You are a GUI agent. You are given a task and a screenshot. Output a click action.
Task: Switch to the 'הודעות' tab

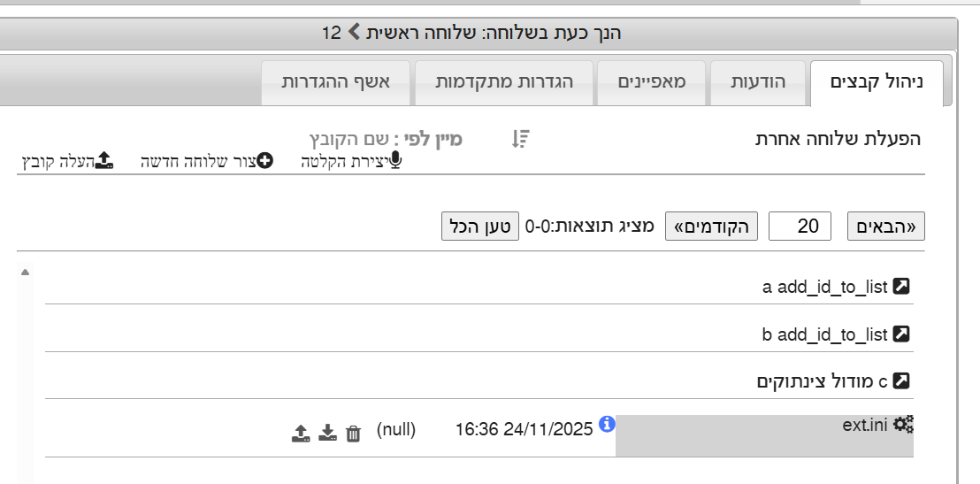tap(760, 82)
